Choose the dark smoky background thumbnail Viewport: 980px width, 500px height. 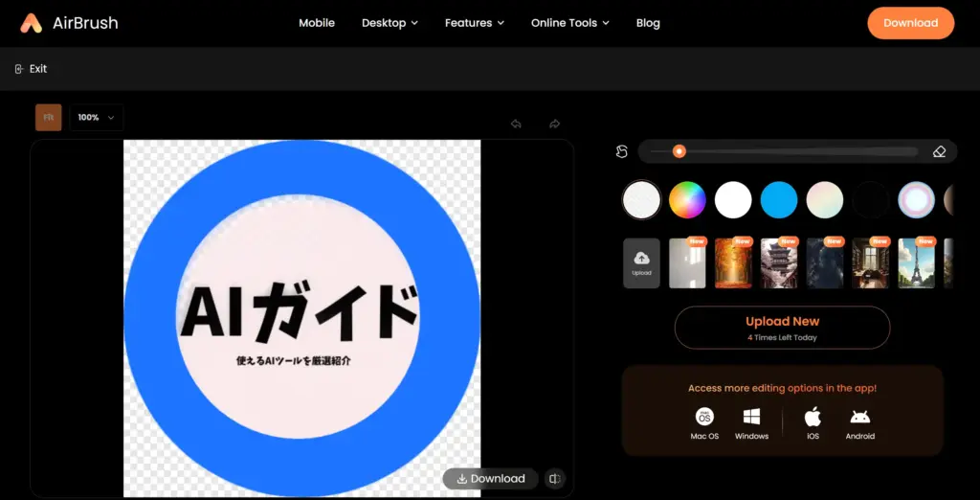[x=825, y=262]
